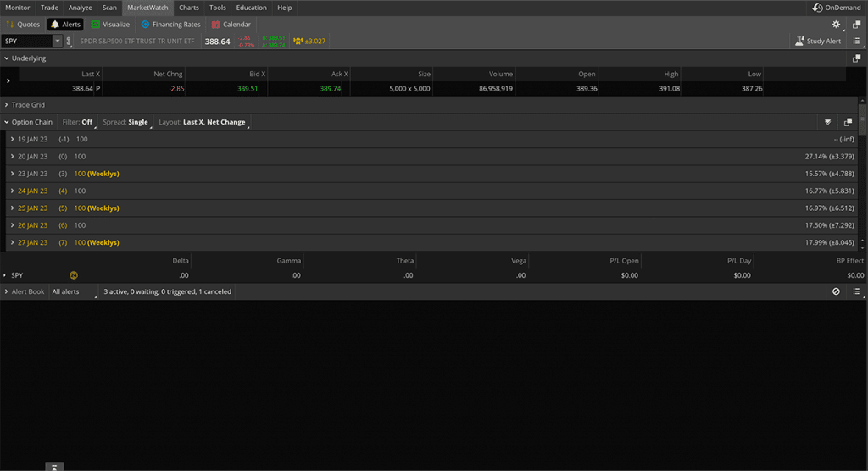Click the High column header
This screenshot has height=471, width=868.
670,75
